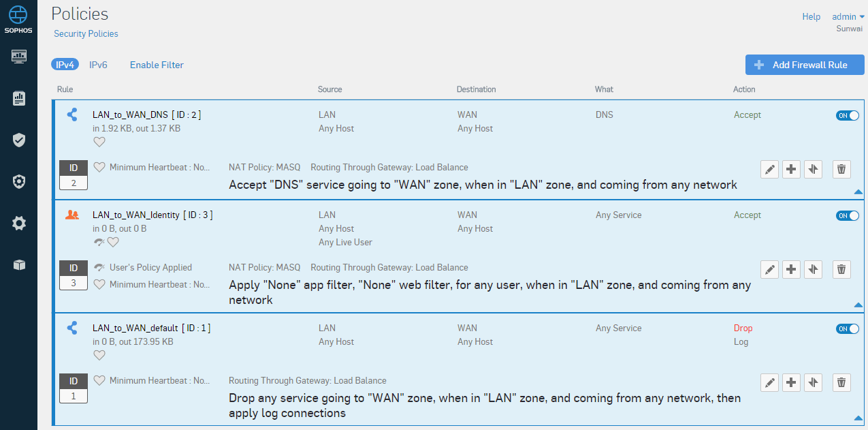Open the shield protection icon in sidebar
The width and height of the screenshot is (868, 430).
pos(19,140)
